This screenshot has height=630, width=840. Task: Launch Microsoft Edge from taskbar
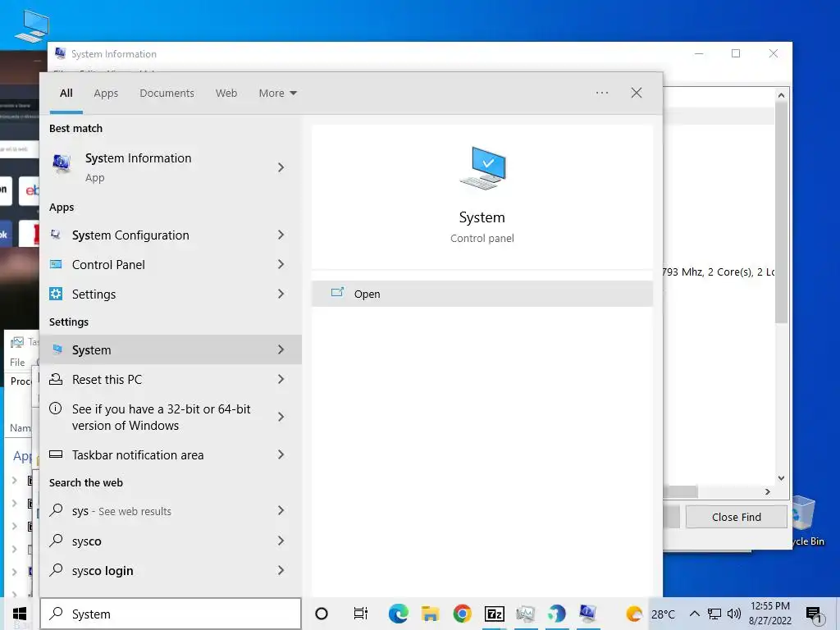[398, 614]
